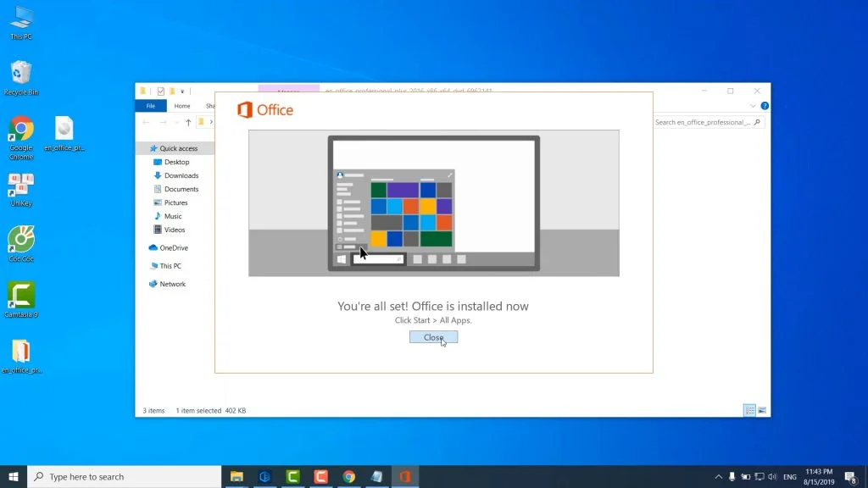The width and height of the screenshot is (868, 488).
Task: Click the Close button in Office installer
Action: coord(433,337)
